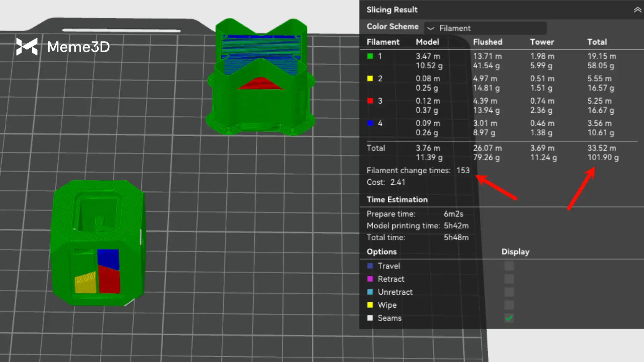Enable the Retract display checkbox
The image size is (644, 362).
pos(509,279)
